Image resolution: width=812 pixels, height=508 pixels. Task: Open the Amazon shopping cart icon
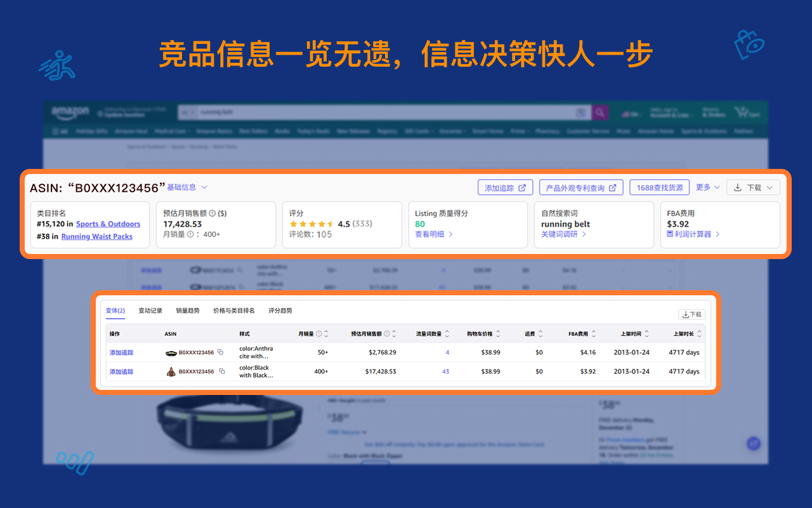click(741, 112)
